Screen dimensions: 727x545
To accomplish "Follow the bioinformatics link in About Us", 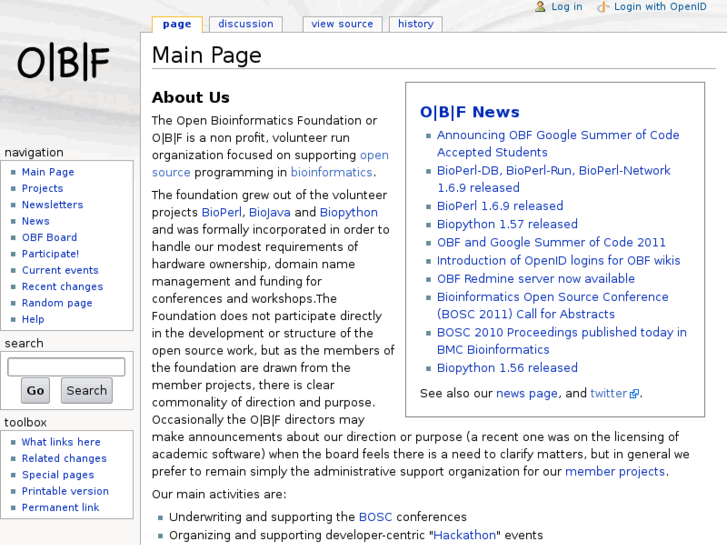I will pos(332,173).
